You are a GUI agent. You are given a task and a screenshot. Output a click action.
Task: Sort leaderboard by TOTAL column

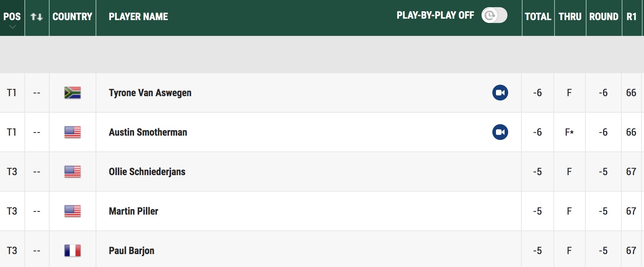[x=538, y=17]
